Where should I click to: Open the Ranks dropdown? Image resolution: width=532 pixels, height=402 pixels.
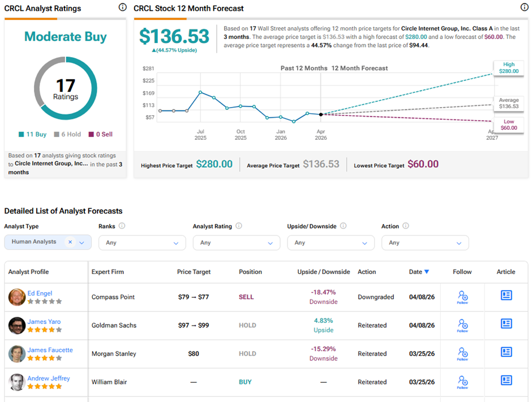click(x=141, y=242)
